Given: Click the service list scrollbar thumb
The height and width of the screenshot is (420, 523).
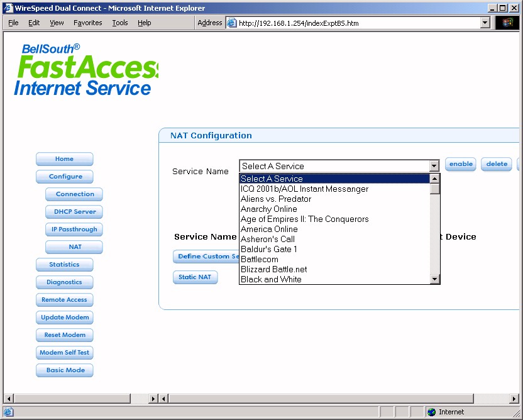Looking at the screenshot, I should pyautogui.click(x=434, y=189).
